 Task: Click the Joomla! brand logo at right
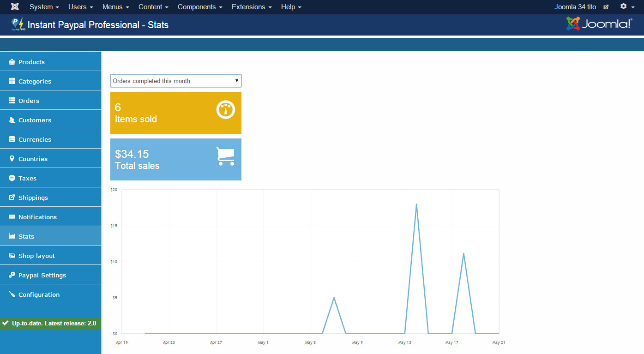click(599, 24)
